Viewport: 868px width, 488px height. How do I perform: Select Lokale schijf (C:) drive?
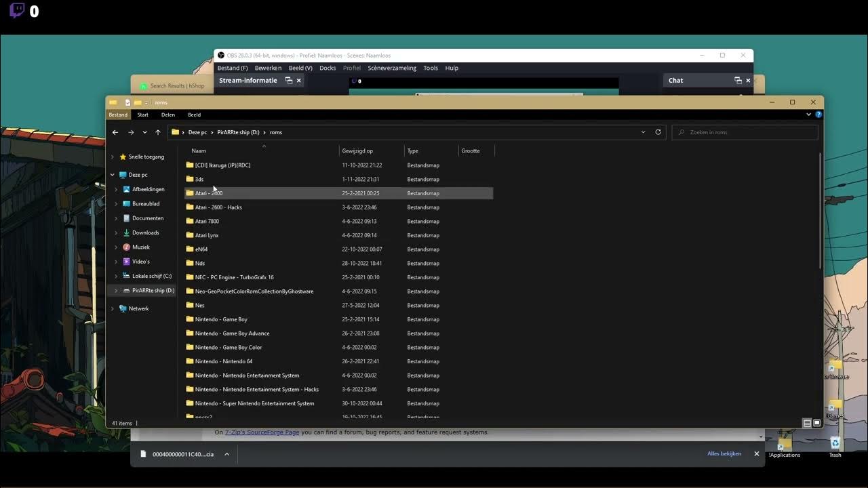[152, 276]
